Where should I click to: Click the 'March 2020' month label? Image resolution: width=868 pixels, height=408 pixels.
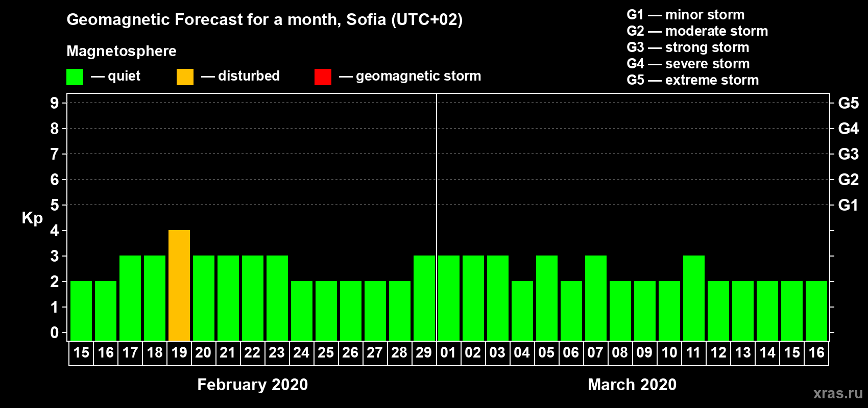pyautogui.click(x=632, y=385)
